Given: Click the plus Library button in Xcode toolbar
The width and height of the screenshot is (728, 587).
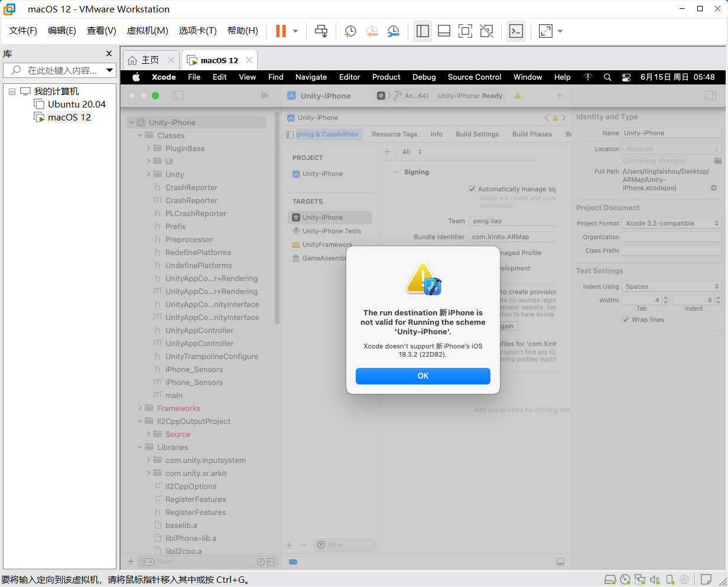Looking at the screenshot, I should tap(560, 96).
